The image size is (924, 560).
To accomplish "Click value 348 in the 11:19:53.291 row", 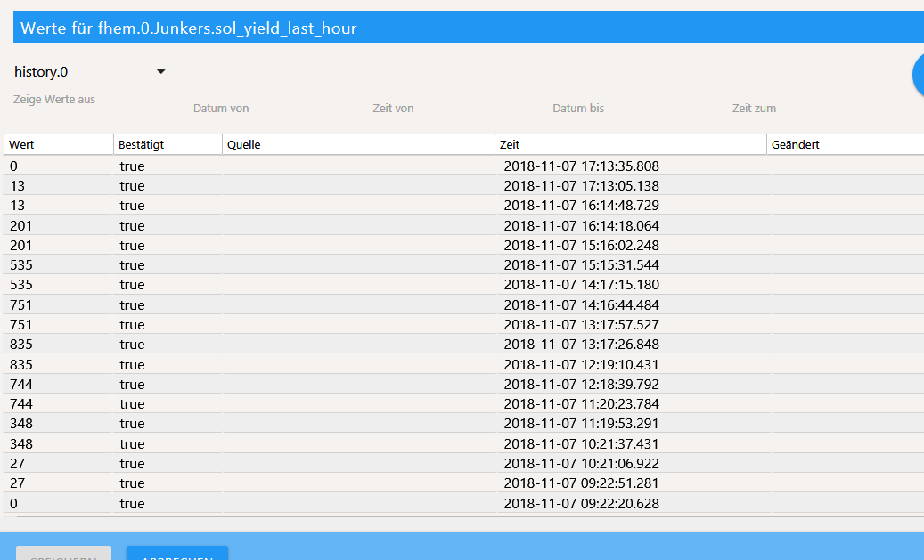I will (21, 424).
